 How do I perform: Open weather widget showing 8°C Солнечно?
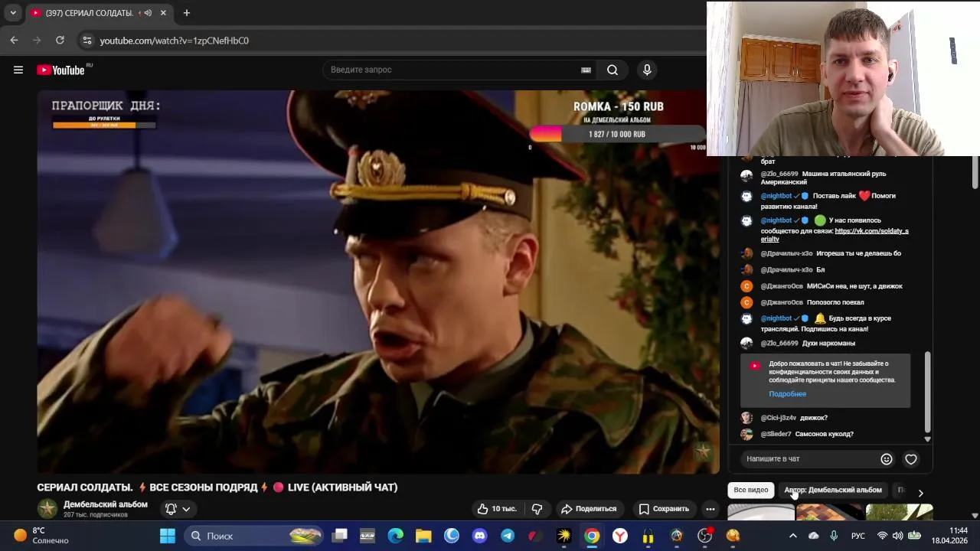[42, 536]
